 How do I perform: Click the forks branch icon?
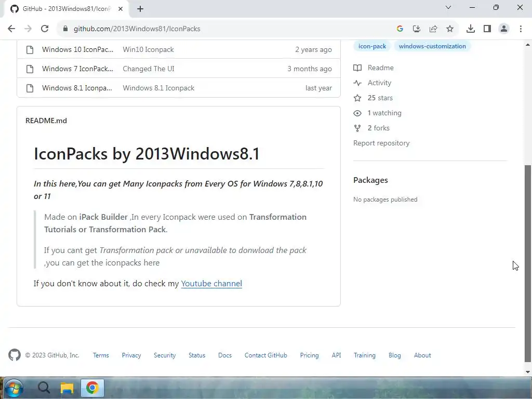[x=357, y=128]
